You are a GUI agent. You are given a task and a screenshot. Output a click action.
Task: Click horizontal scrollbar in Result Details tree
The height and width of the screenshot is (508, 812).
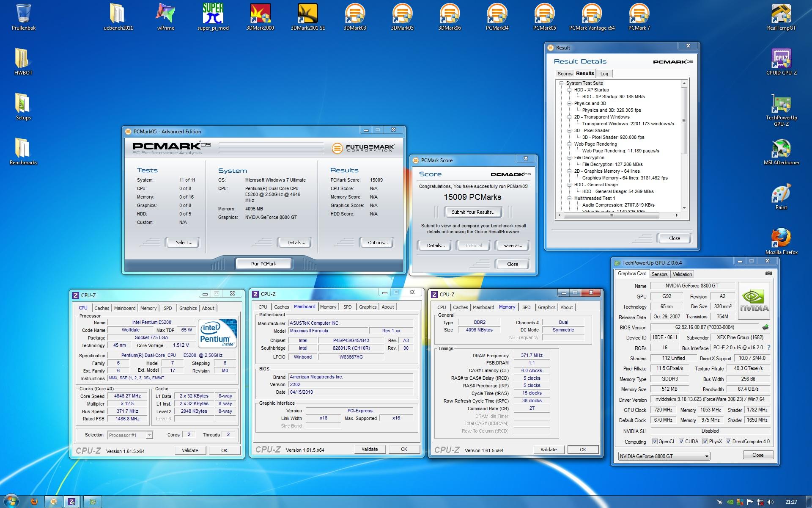pyautogui.click(x=611, y=215)
